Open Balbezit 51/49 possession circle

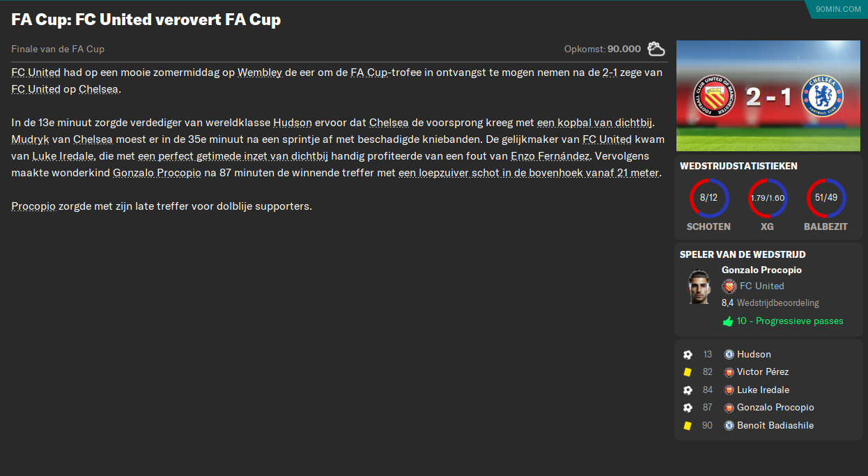826,198
